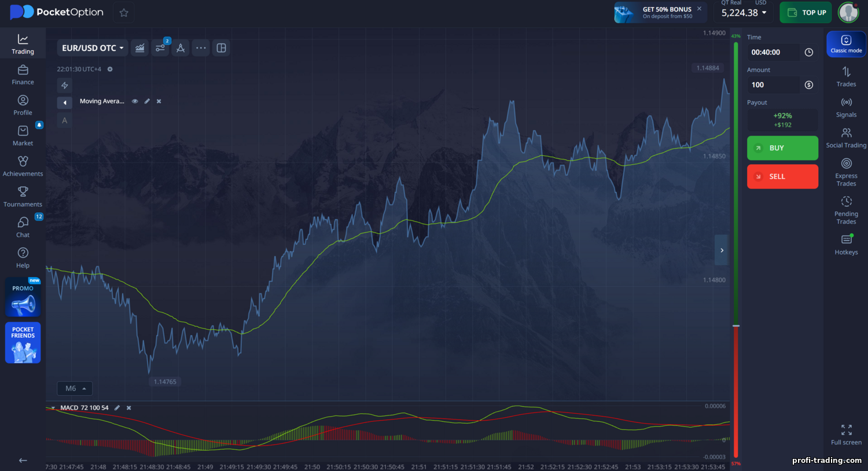The image size is (868, 471).
Task: Open the M6 timeframe dropdown
Action: tap(75, 388)
